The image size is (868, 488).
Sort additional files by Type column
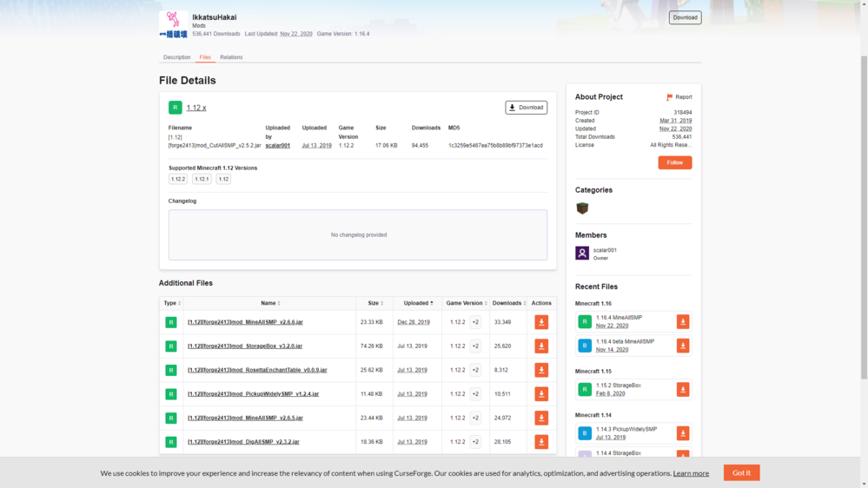click(172, 303)
